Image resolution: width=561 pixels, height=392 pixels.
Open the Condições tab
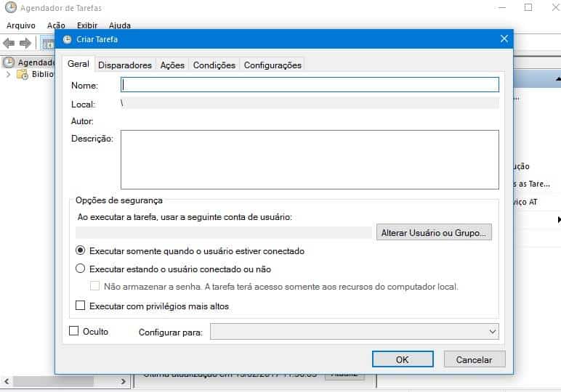[214, 65]
